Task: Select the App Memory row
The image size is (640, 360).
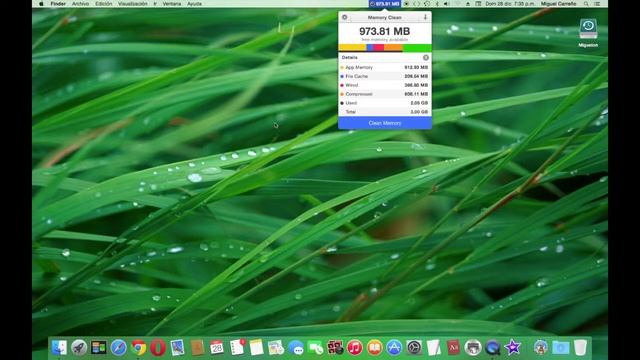Action: (384, 67)
